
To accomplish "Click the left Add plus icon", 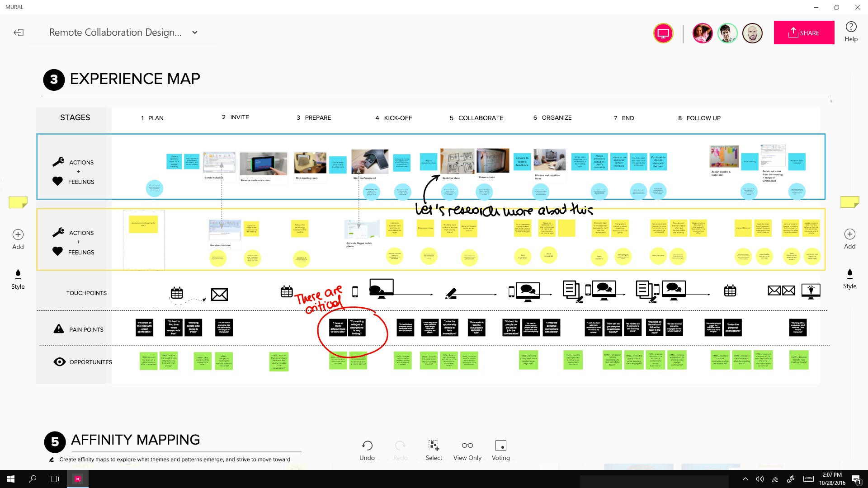I will 18,235.
